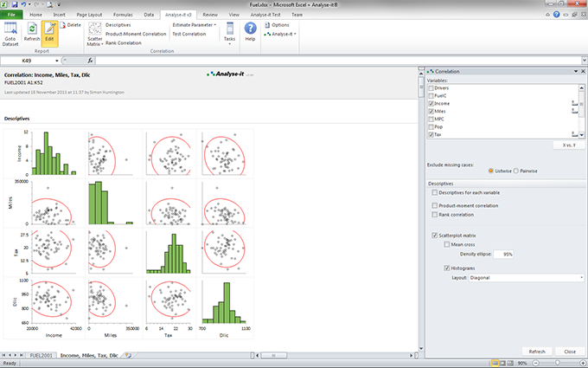The image size is (588, 368).
Task: Click the X vs. Y button
Action: [x=569, y=145]
